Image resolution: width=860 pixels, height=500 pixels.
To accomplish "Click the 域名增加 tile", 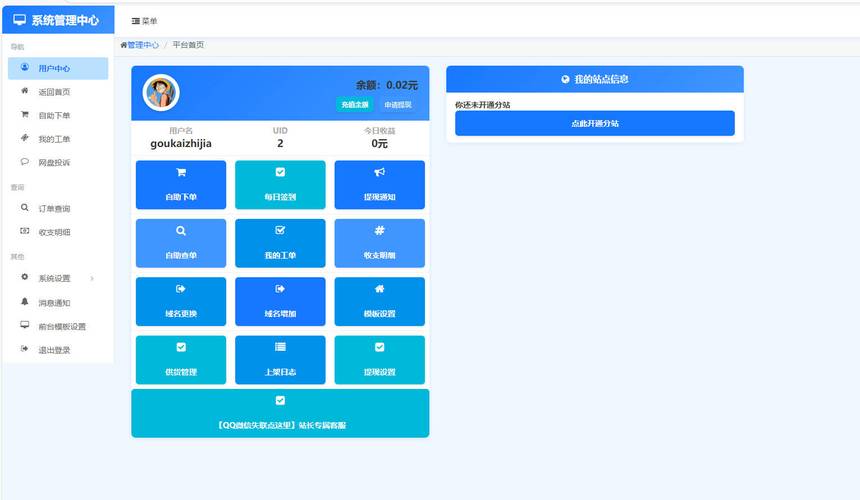I will (280, 301).
